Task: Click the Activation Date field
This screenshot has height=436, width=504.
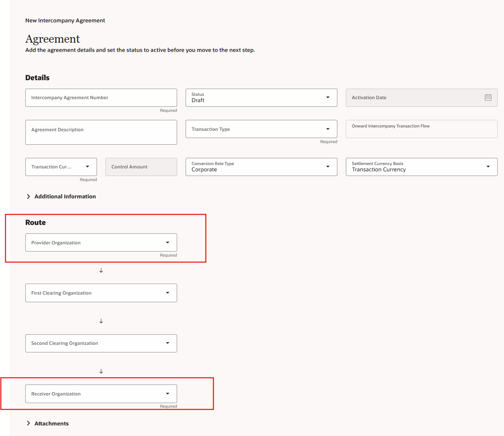Action: click(421, 98)
